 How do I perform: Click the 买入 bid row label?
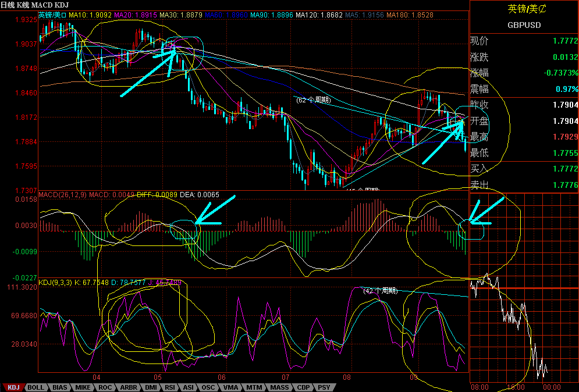[x=479, y=169]
